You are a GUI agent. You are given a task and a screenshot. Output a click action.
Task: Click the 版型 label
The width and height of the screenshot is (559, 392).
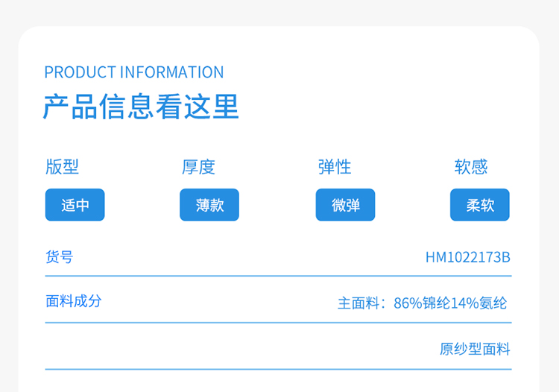click(62, 167)
